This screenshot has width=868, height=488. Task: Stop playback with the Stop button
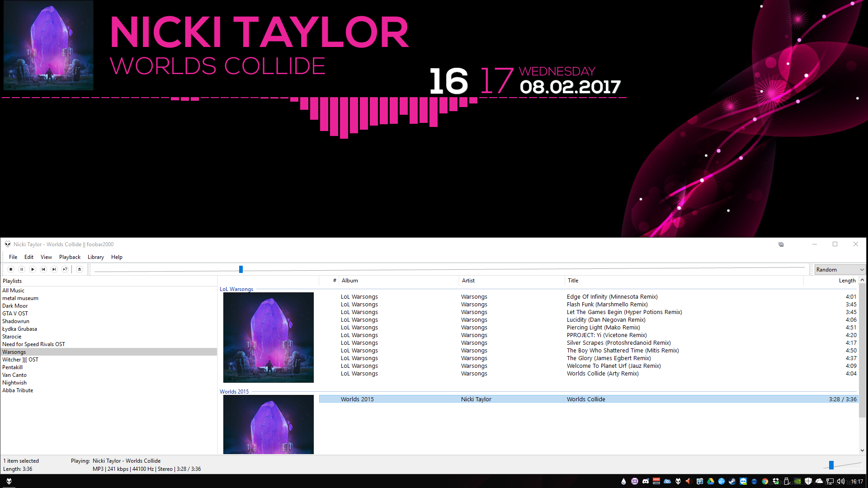pyautogui.click(x=11, y=269)
